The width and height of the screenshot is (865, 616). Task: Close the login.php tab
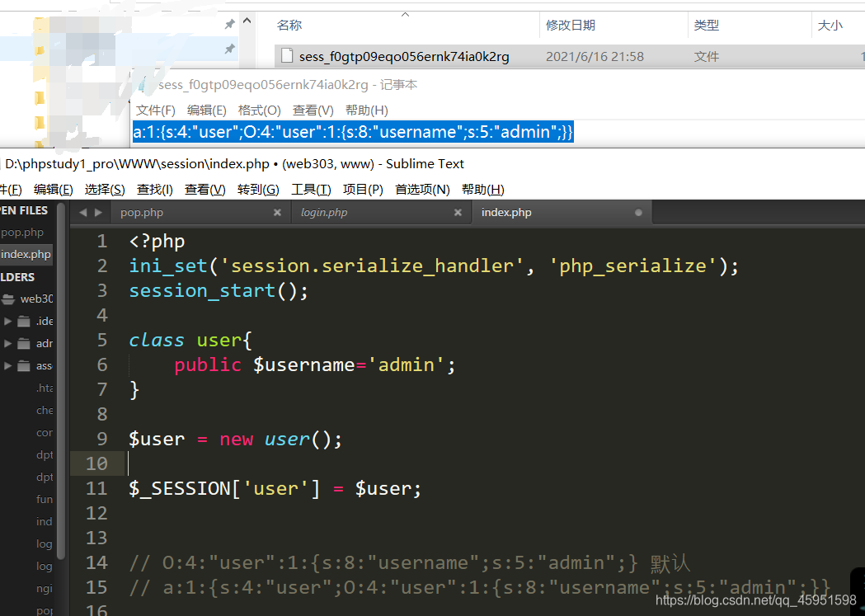click(x=458, y=212)
